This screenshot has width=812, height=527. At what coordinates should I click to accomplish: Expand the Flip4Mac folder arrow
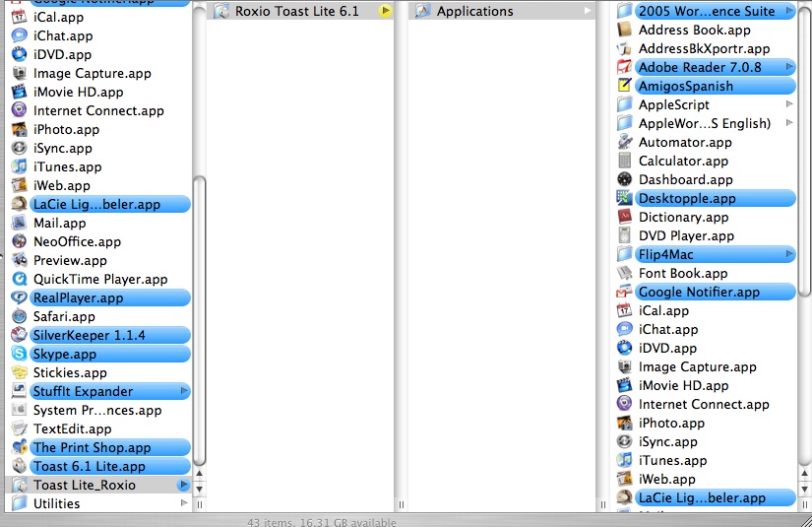click(789, 254)
